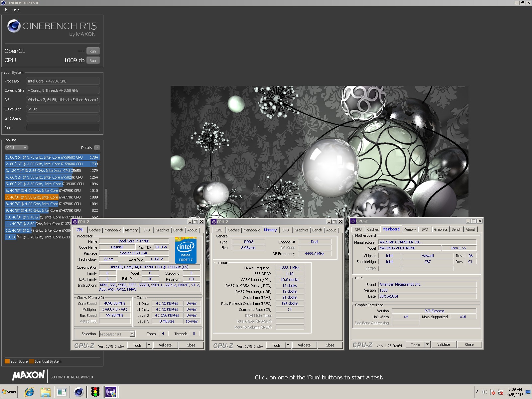Open Graphics tab in middle CPU-Z window
The image size is (532, 399).
(x=301, y=230)
